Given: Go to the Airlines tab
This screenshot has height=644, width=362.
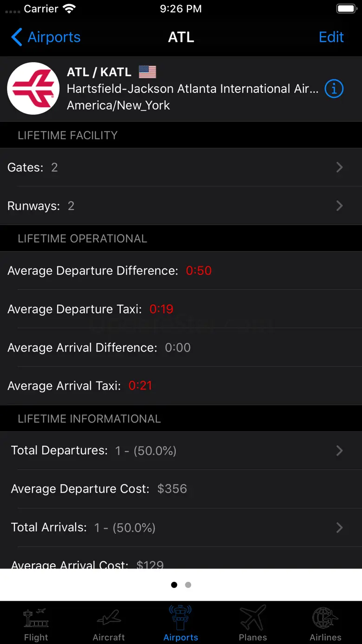Looking at the screenshot, I should 325,618.
